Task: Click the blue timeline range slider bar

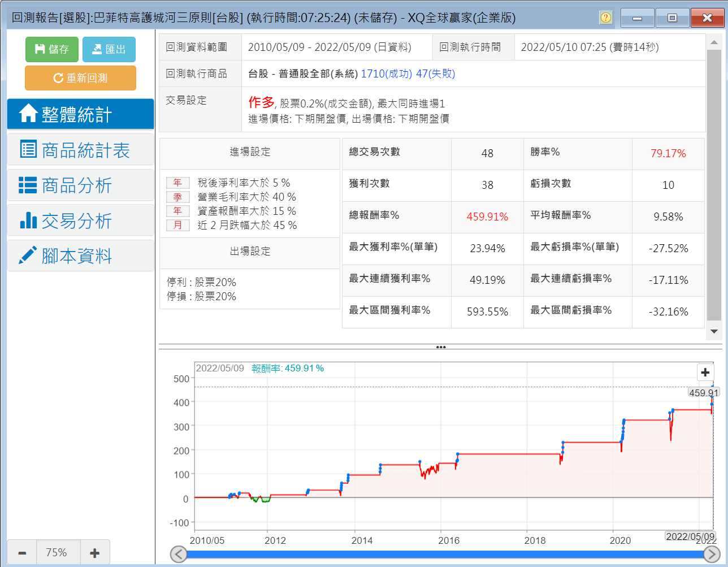Action: pyautogui.click(x=445, y=554)
